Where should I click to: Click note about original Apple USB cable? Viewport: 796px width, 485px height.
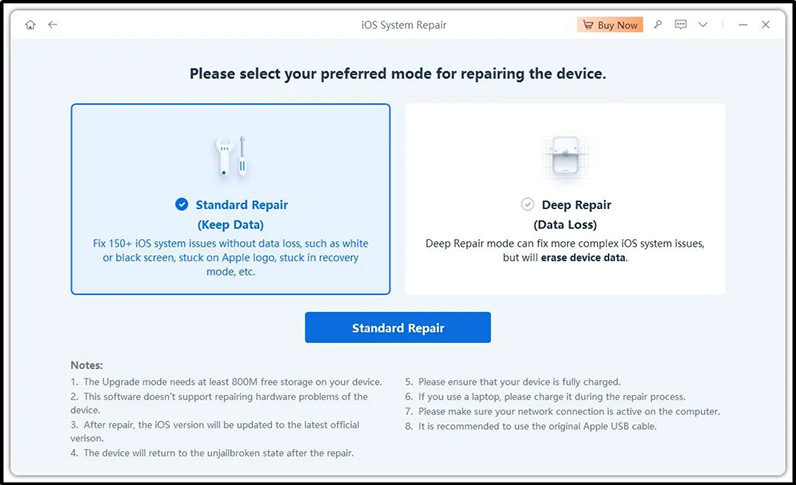(x=531, y=426)
